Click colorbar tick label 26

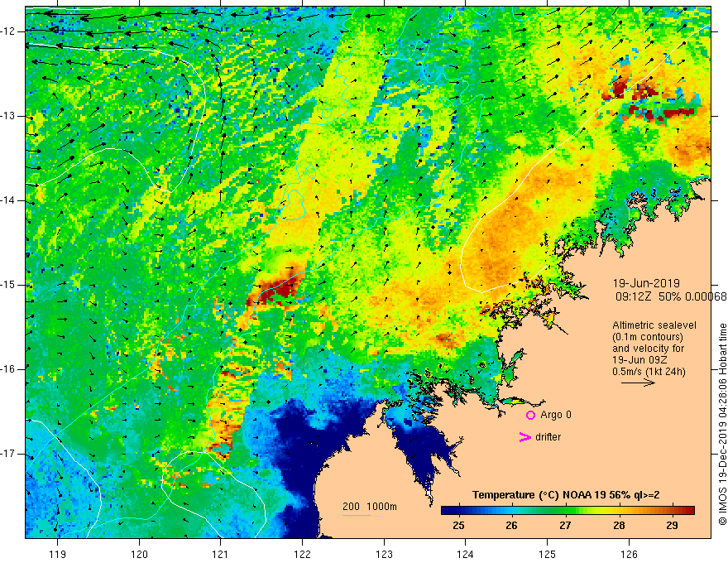coord(511,526)
